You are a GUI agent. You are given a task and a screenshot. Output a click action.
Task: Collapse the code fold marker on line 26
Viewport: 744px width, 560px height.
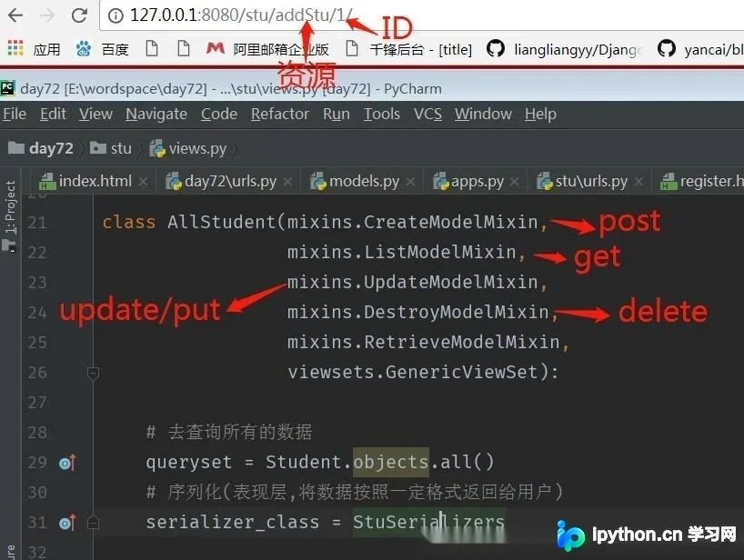93,373
